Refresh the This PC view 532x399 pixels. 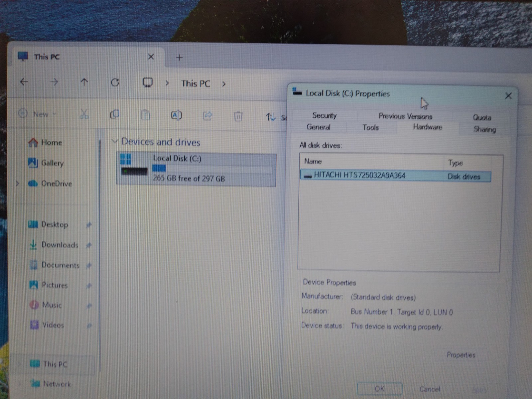[x=115, y=82]
